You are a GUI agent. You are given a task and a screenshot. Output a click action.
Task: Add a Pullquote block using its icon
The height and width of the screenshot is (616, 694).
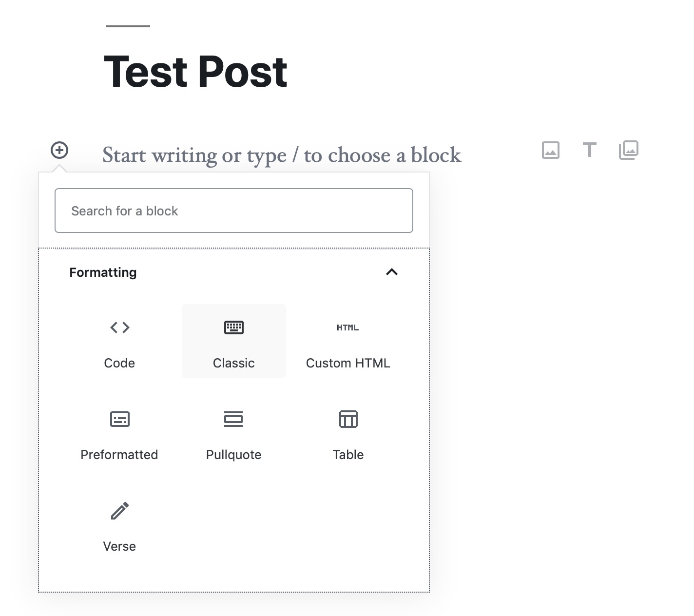(x=233, y=419)
